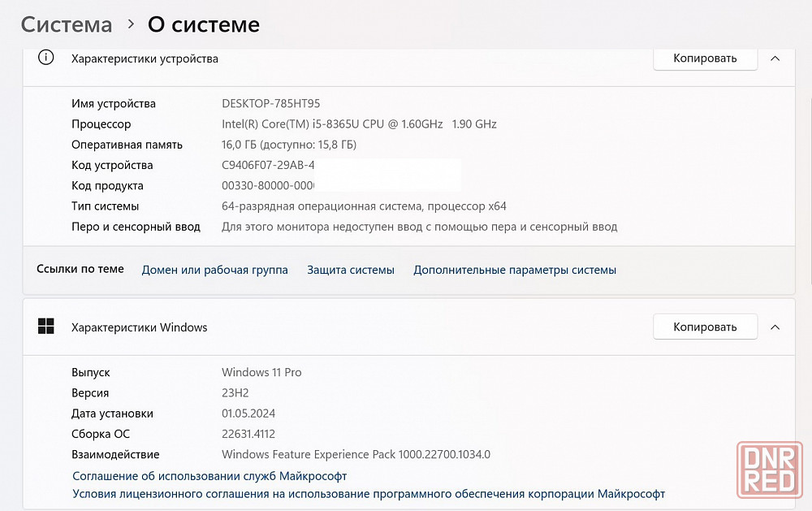Copy Windows specifications with Копировать button
Viewport: 812px width, 511px height.
pos(705,327)
